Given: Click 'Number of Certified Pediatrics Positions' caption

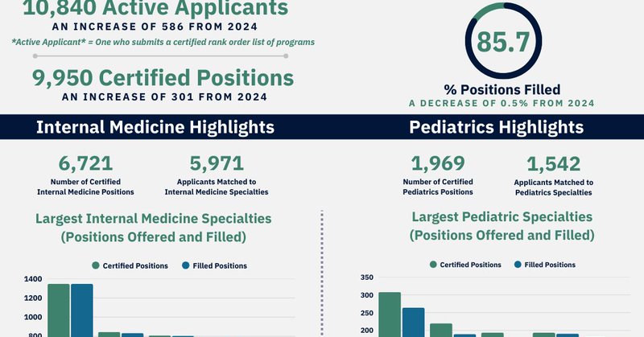Looking at the screenshot, I should click(438, 187).
